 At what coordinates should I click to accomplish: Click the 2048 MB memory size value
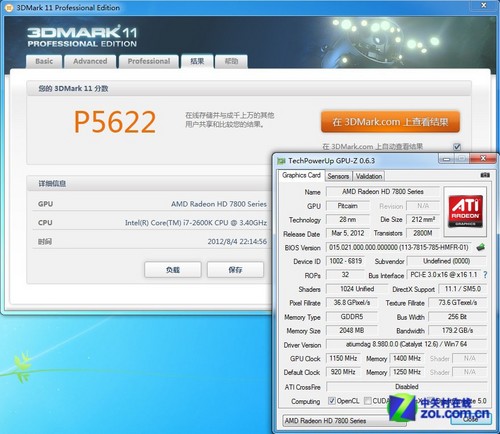(x=352, y=331)
